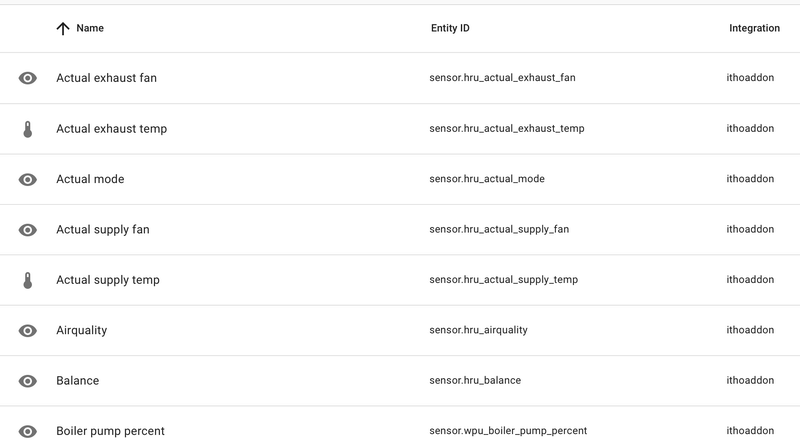This screenshot has width=800, height=445.
Task: Click entity ID sensor.hru_actual_supply_temp
Action: coord(504,280)
